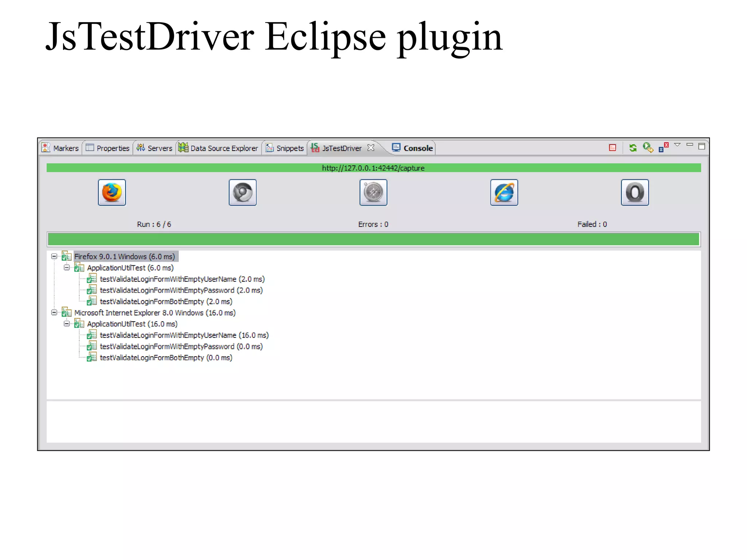The image size is (747, 560).
Task: Collapse ApplicationUtilTest (16.0 ms) node
Action: 66,324
